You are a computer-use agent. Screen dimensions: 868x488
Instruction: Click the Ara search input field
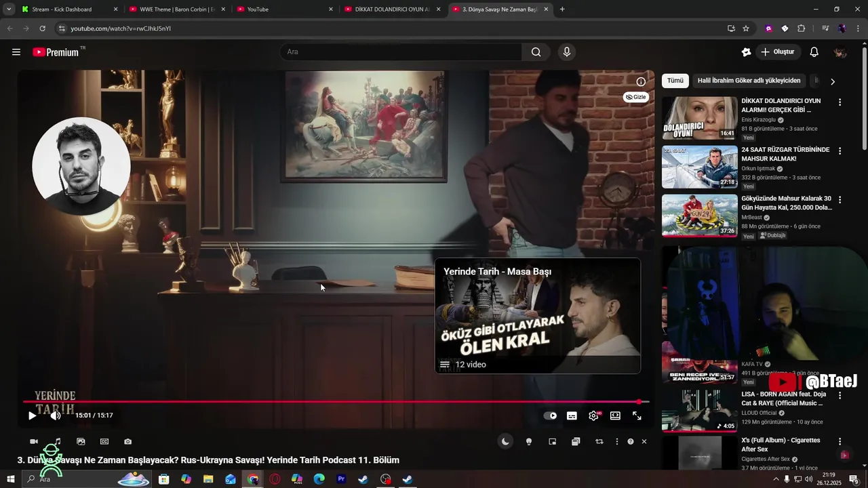[x=401, y=52]
